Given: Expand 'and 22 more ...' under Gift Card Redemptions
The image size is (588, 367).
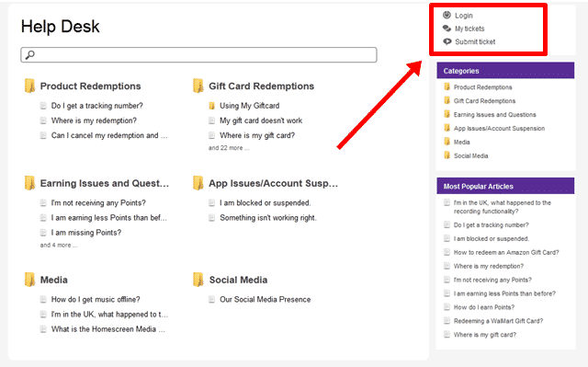Looking at the screenshot, I should [229, 148].
